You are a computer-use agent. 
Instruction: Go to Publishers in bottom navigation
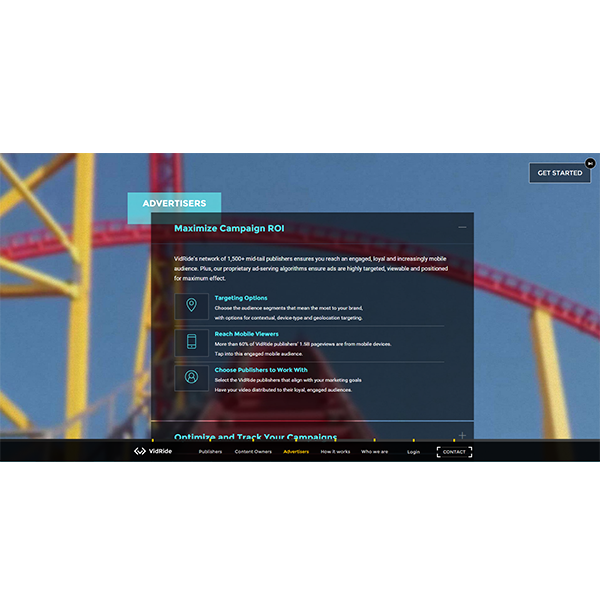point(210,452)
